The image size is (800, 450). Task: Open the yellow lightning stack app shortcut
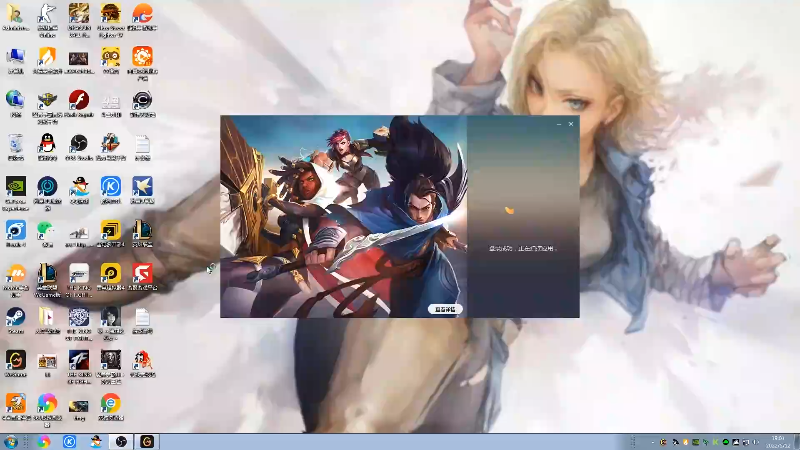[111, 230]
